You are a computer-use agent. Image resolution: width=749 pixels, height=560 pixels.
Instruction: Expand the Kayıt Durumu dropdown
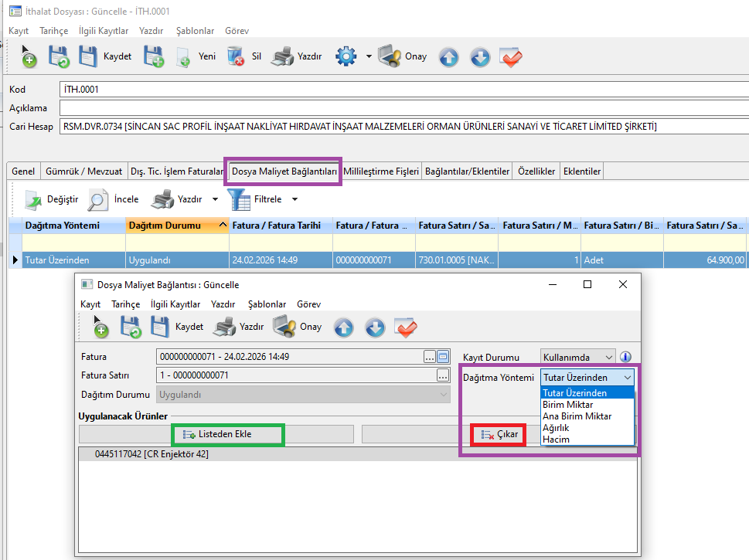click(x=608, y=357)
